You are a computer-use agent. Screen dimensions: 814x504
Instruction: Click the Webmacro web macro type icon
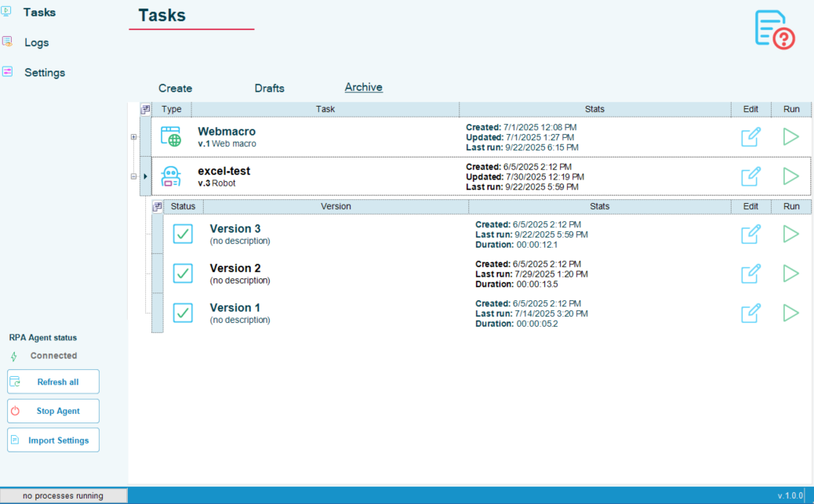click(171, 137)
